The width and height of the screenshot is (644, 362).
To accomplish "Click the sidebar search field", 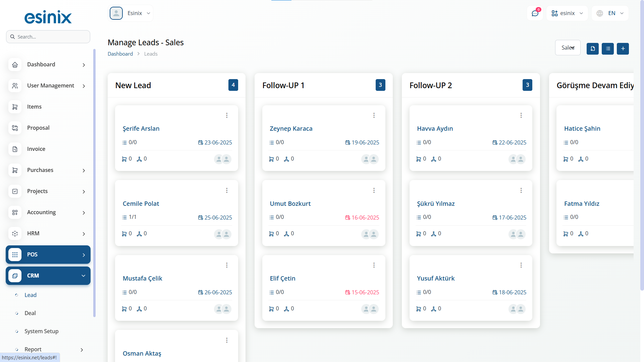I will 48,37.
